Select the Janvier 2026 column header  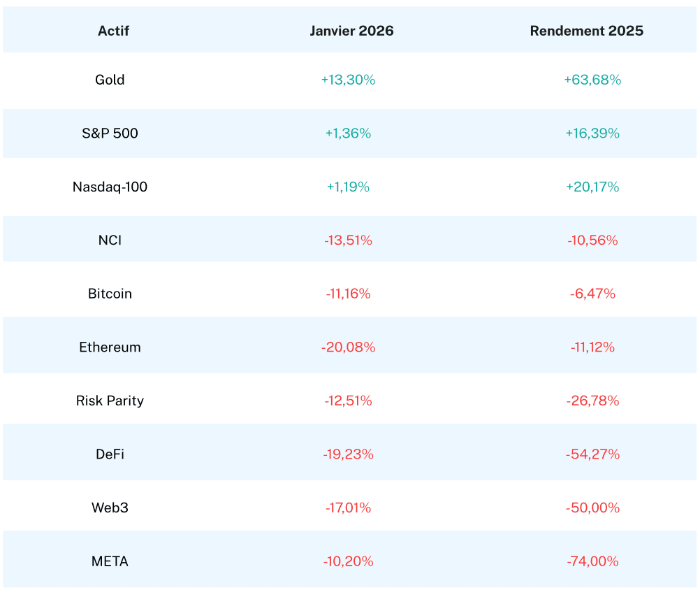351,31
